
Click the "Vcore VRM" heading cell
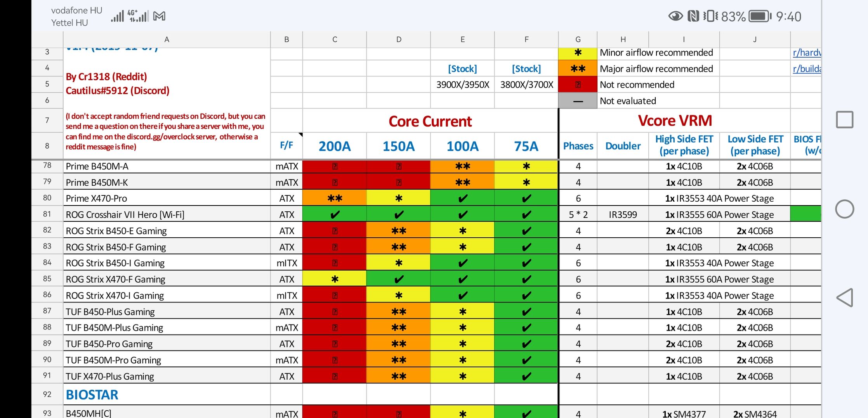(x=675, y=121)
